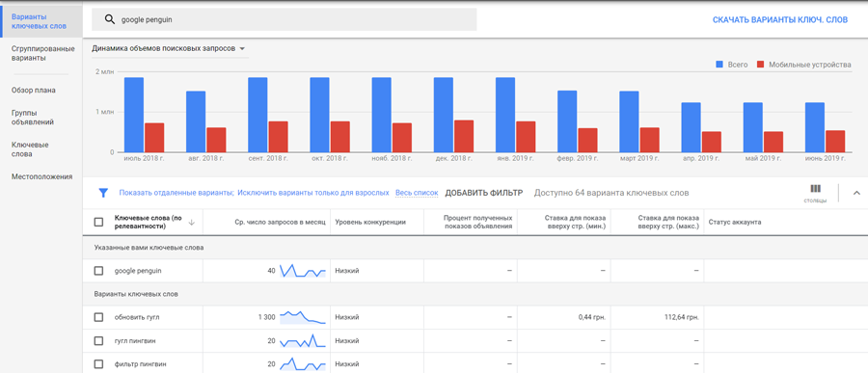Click the red bar for дек. 2018

(464, 136)
